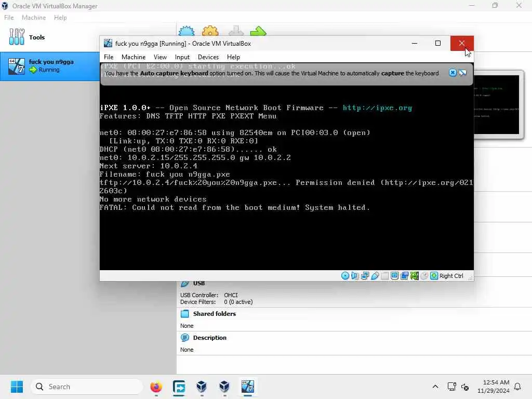532x399 pixels.
Task: Click the muted volume tray icon
Action: pyautogui.click(x=465, y=387)
